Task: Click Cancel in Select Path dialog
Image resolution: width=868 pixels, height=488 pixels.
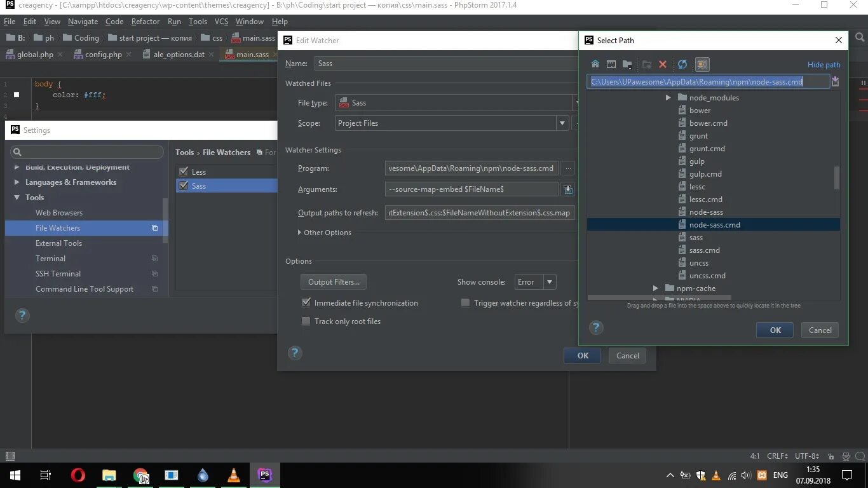Action: (820, 330)
